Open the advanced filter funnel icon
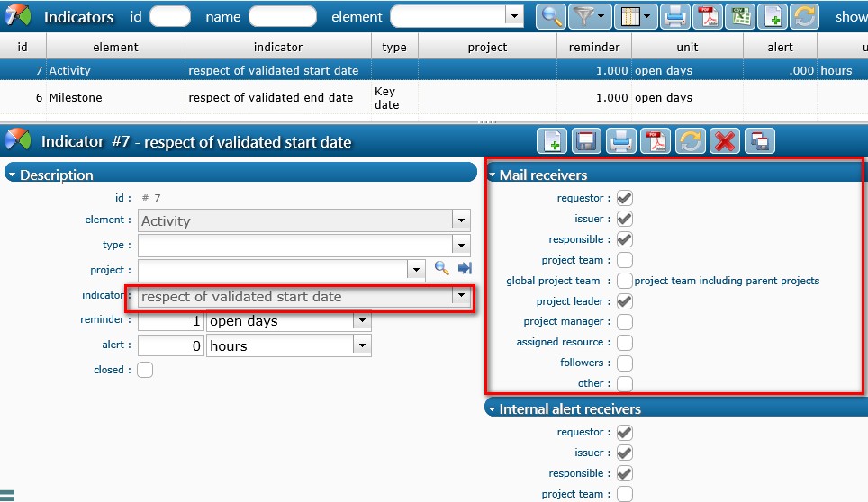The height and width of the screenshot is (502, 868). point(589,16)
